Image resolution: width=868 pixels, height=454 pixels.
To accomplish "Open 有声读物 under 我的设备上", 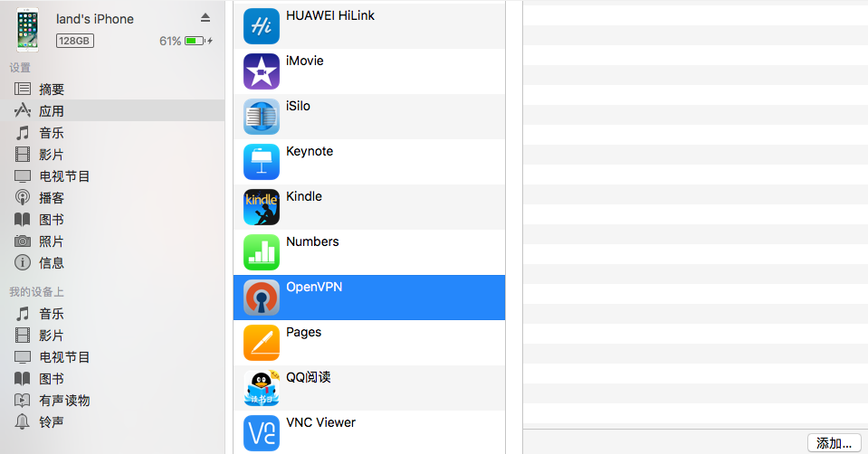I will coord(64,401).
